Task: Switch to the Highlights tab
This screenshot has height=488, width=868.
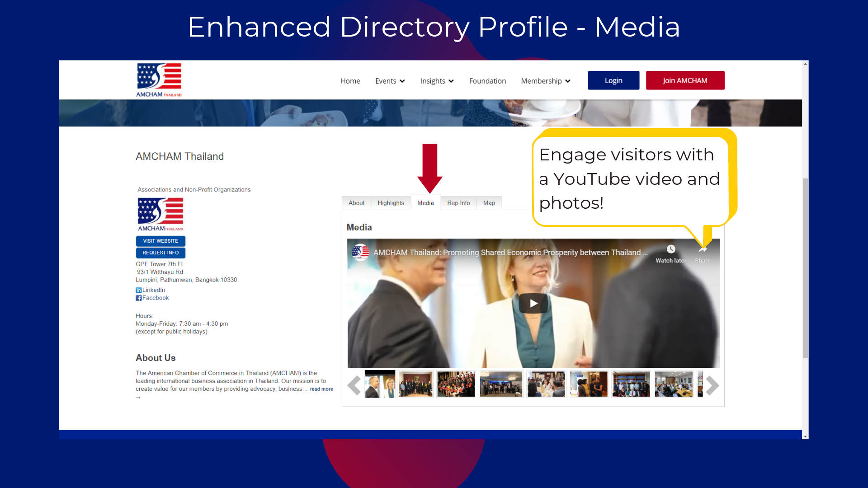Action: click(x=391, y=203)
